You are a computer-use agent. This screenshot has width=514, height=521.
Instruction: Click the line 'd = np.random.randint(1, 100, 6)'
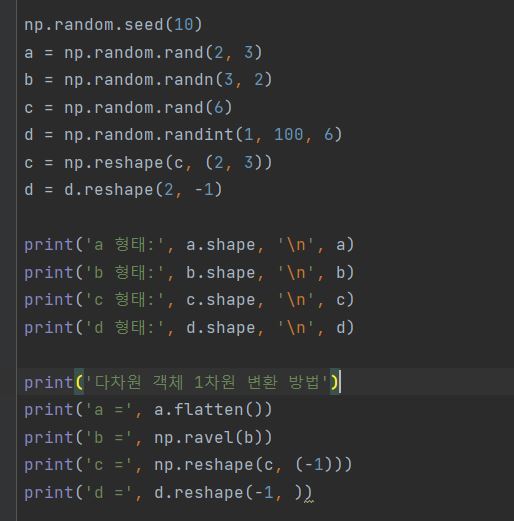183,135
